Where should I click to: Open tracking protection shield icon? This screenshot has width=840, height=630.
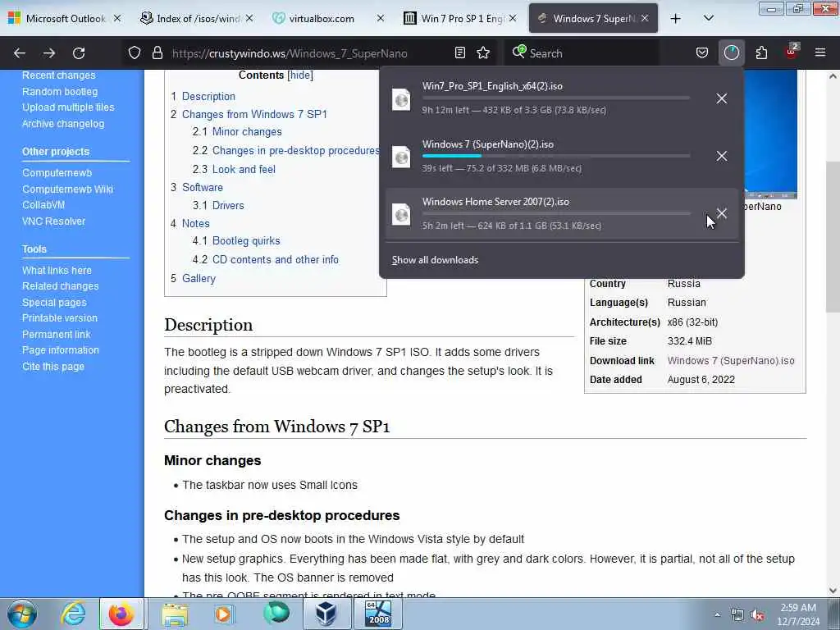pyautogui.click(x=135, y=52)
